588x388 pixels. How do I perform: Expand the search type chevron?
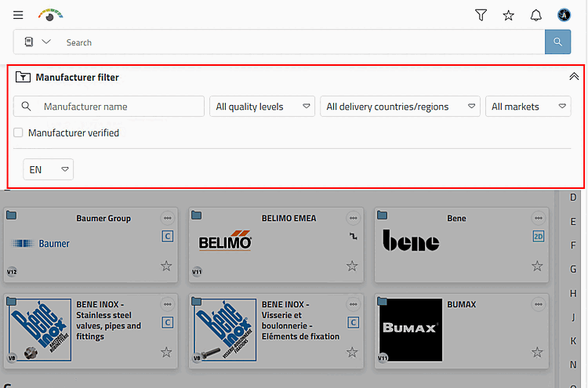click(46, 42)
